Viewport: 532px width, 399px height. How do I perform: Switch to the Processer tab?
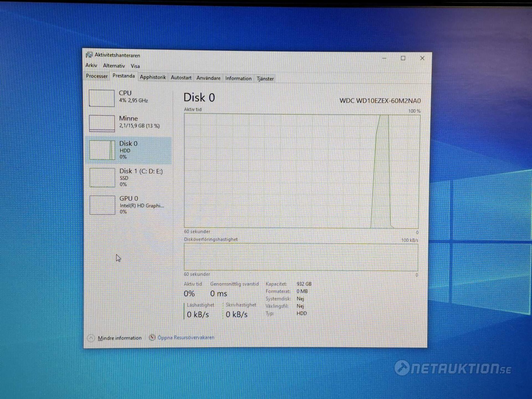click(x=96, y=76)
